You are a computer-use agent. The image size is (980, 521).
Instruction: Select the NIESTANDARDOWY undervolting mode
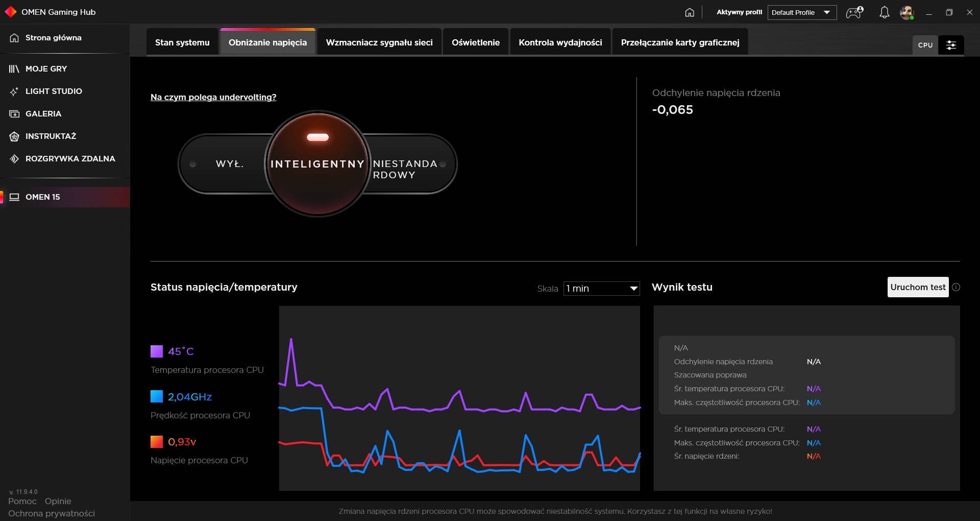point(405,169)
